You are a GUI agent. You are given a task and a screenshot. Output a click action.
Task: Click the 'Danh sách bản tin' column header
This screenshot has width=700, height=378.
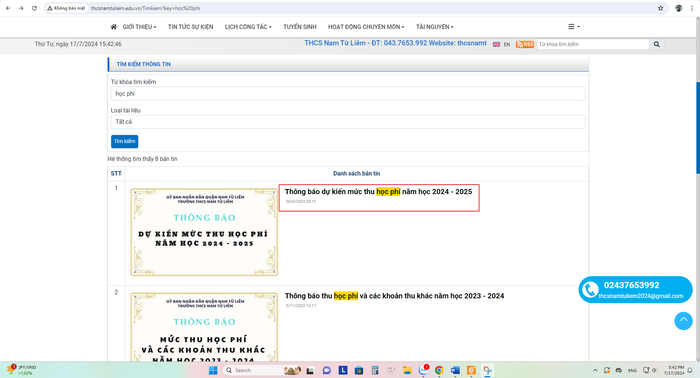click(x=356, y=174)
